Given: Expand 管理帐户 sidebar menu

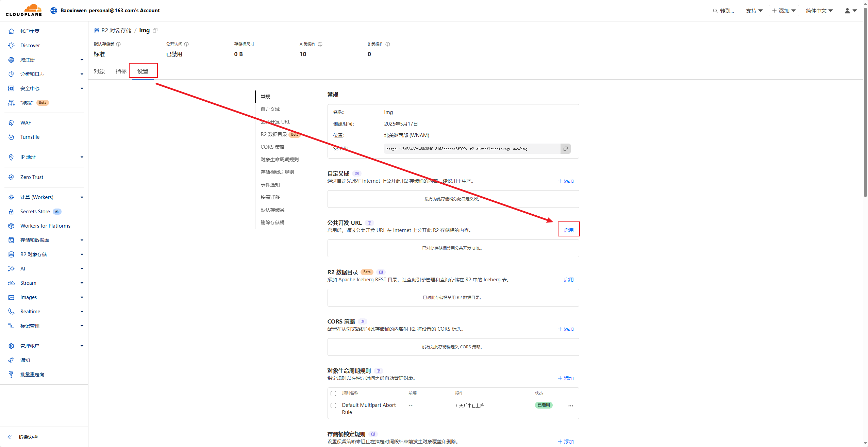Looking at the screenshot, I should pos(82,346).
